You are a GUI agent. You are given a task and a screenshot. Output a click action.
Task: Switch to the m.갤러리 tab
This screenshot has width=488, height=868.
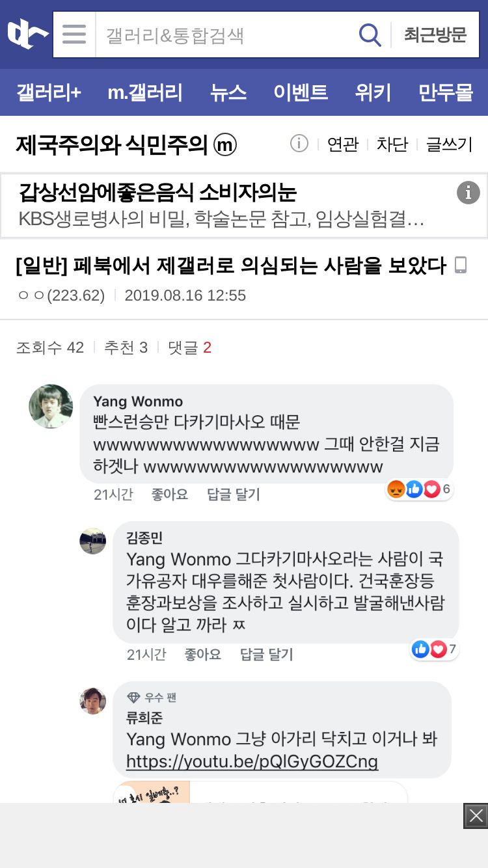click(x=145, y=92)
